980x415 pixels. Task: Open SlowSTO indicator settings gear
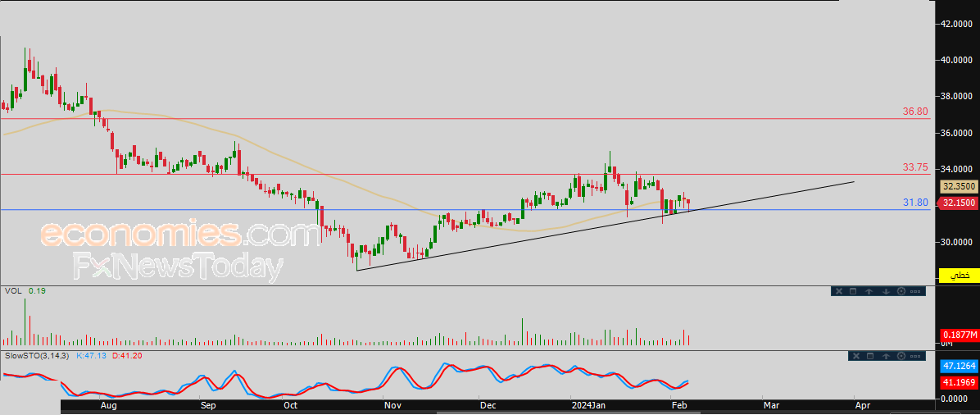point(901,355)
